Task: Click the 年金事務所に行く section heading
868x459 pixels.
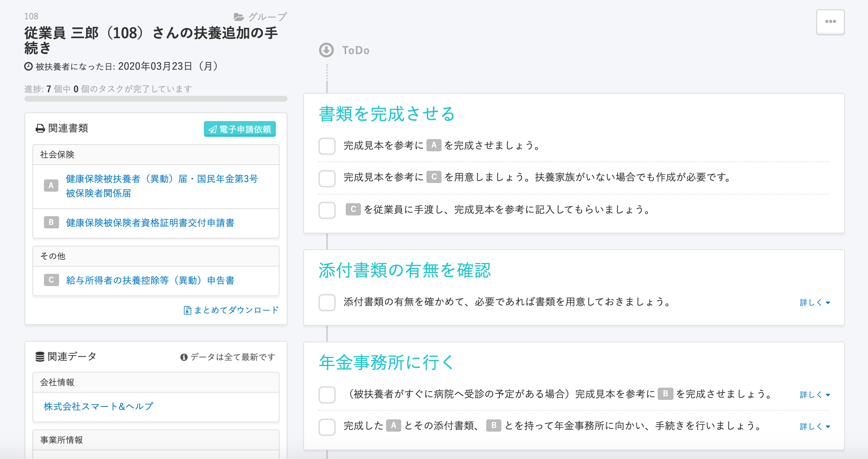Action: [387, 362]
